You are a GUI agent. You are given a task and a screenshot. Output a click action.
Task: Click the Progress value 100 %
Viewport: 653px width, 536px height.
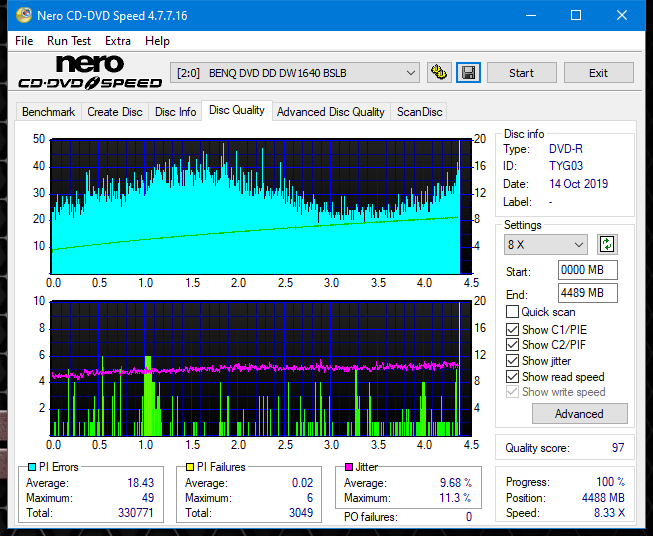click(x=611, y=482)
